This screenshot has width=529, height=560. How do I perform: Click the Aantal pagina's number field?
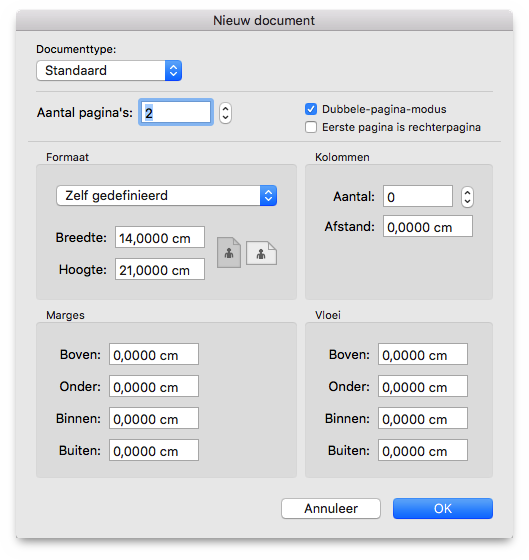click(176, 112)
